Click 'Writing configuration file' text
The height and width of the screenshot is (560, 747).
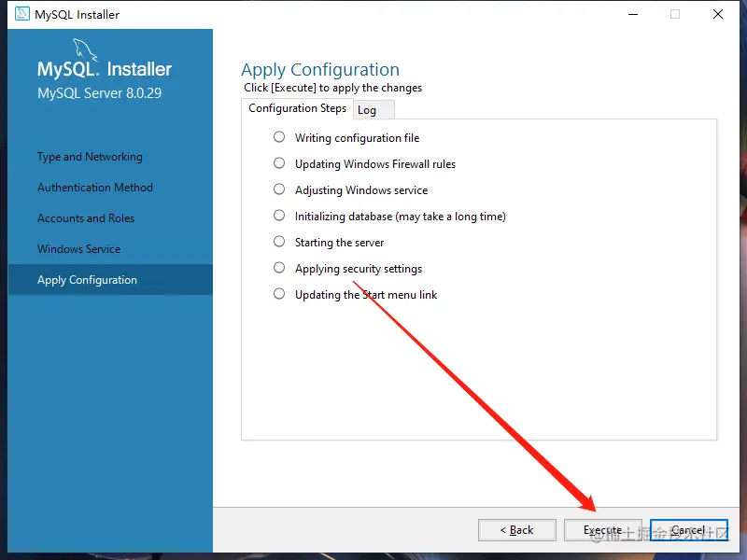coord(358,138)
